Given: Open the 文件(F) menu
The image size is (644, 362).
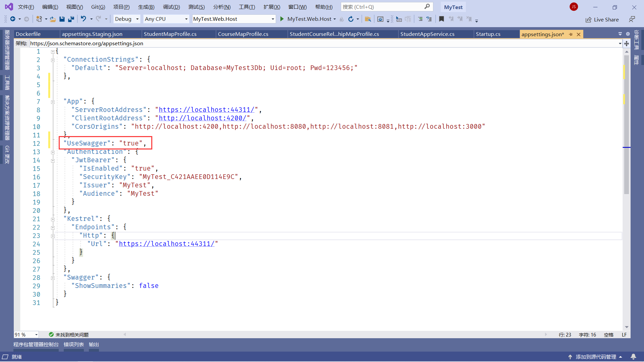Looking at the screenshot, I should pyautogui.click(x=26, y=7).
